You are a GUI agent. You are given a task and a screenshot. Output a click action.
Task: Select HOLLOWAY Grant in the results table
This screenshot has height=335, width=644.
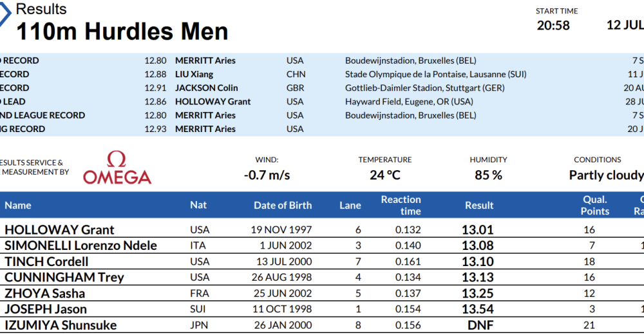[x=59, y=230]
